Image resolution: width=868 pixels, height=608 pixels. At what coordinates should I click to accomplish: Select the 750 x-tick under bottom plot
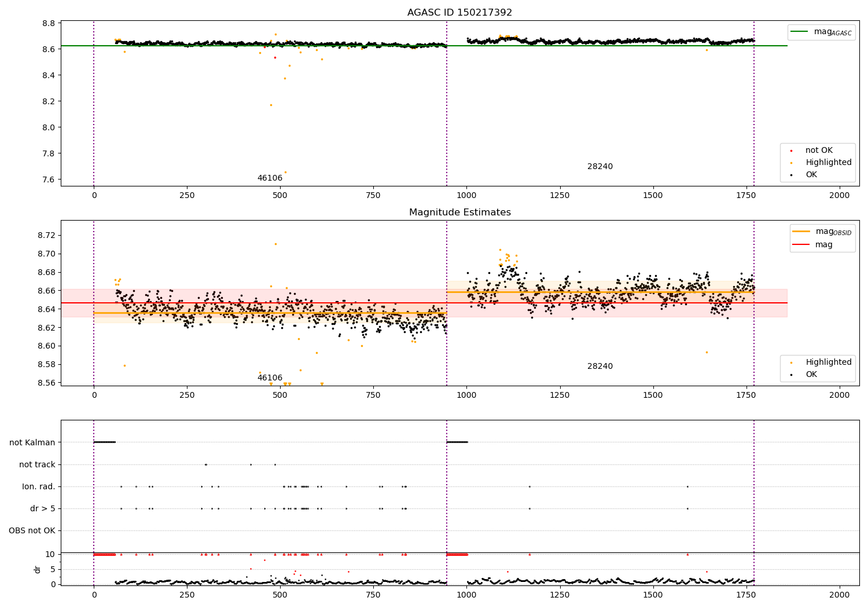(x=373, y=595)
